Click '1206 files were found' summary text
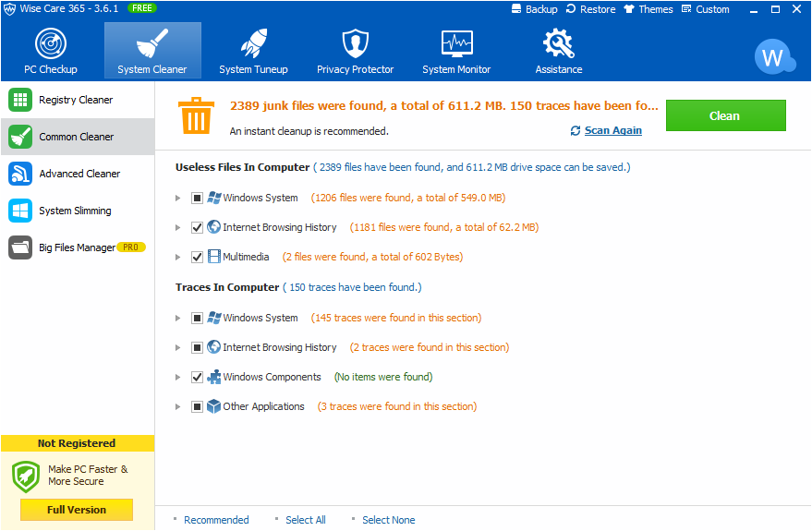 click(x=408, y=198)
